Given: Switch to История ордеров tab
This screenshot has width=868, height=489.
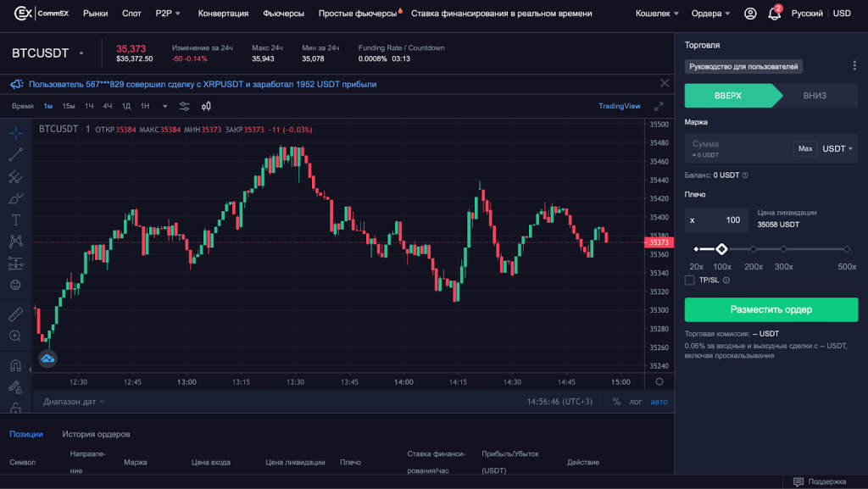Looking at the screenshot, I should coord(96,434).
